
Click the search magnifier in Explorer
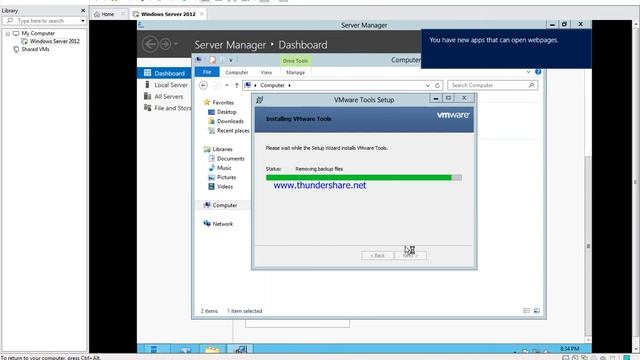(x=531, y=85)
